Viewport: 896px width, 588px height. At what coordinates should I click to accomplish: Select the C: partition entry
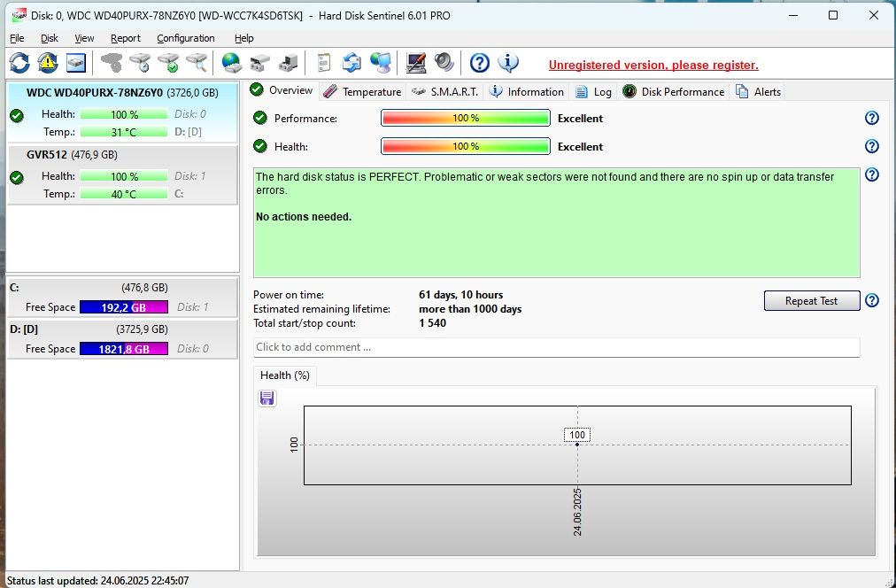point(122,298)
